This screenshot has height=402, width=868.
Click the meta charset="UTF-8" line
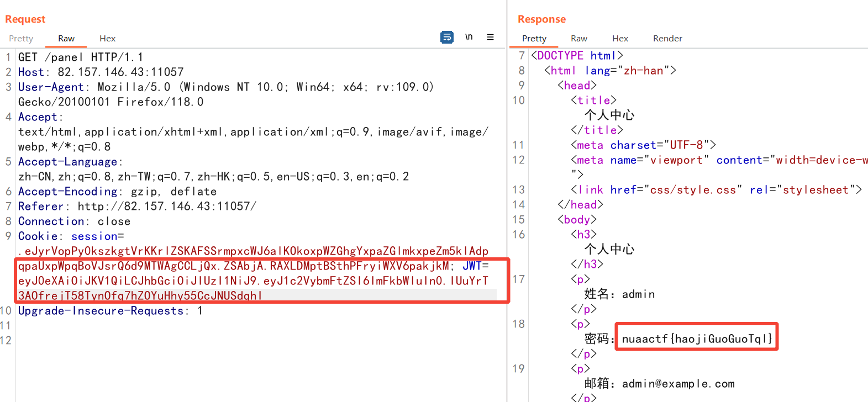pos(643,145)
